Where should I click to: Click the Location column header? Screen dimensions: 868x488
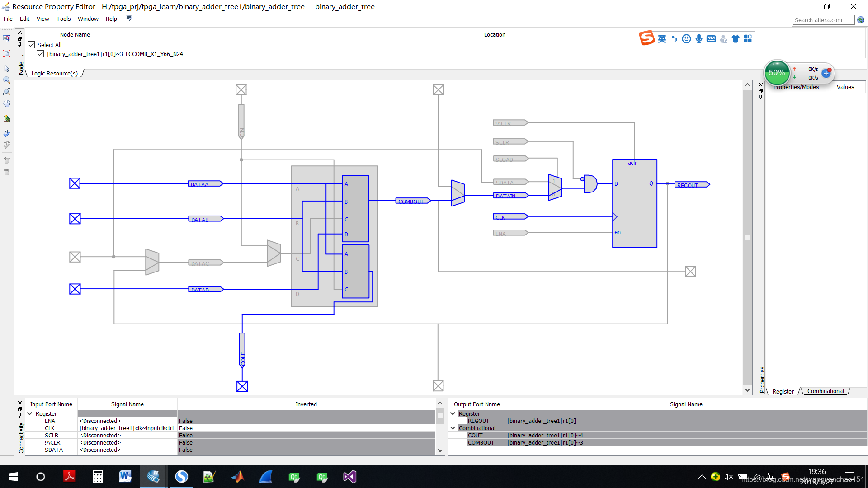pyautogui.click(x=494, y=34)
